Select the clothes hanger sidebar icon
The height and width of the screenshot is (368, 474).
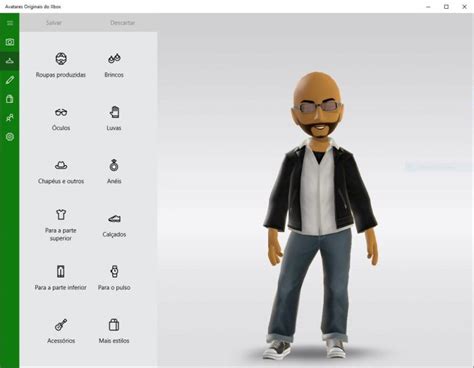(x=10, y=61)
